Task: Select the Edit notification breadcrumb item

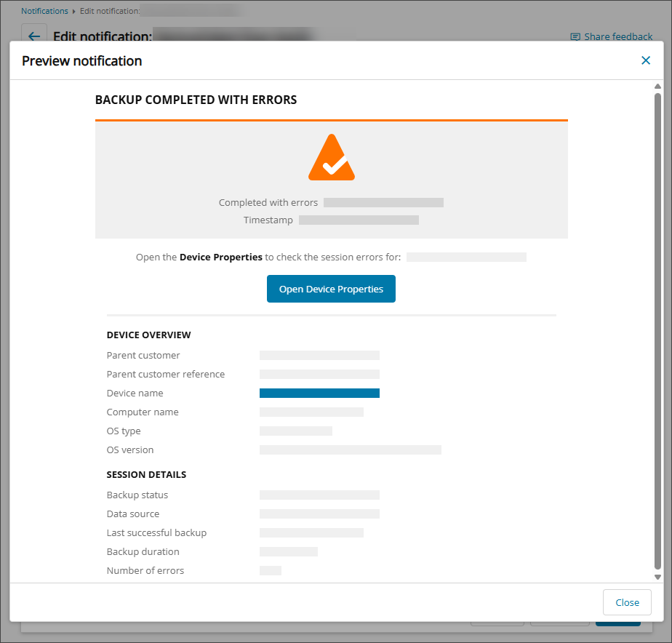Action: coord(109,11)
